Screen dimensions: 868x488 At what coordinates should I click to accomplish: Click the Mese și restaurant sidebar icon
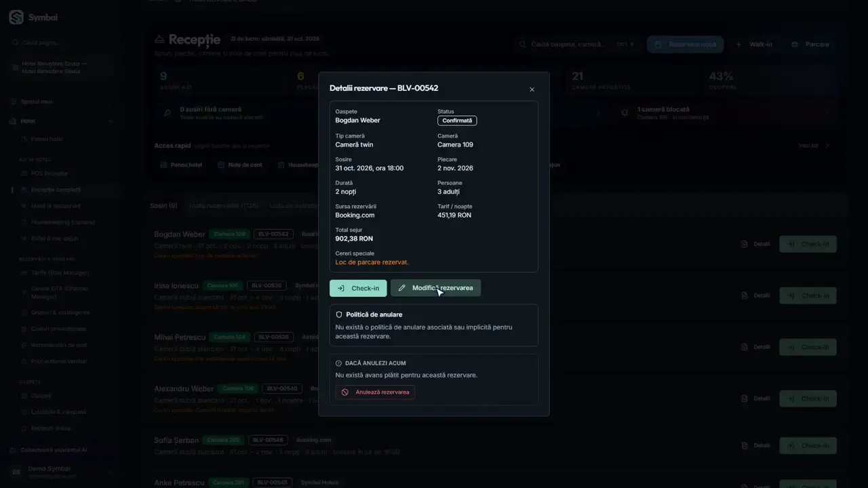[24, 206]
